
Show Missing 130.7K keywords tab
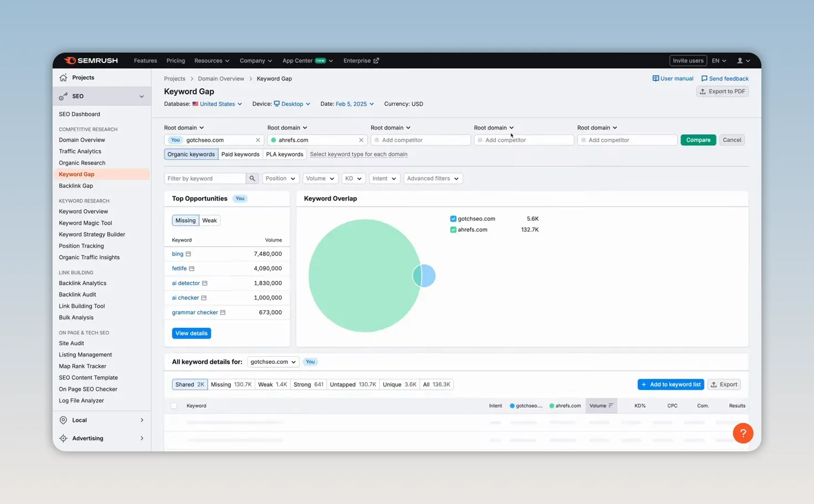[231, 384]
